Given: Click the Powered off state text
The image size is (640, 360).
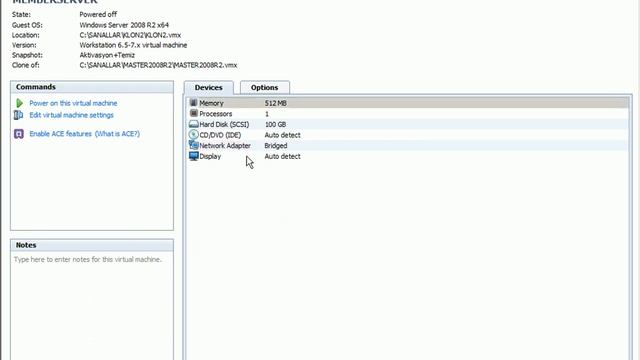Looking at the screenshot, I should [98, 14].
